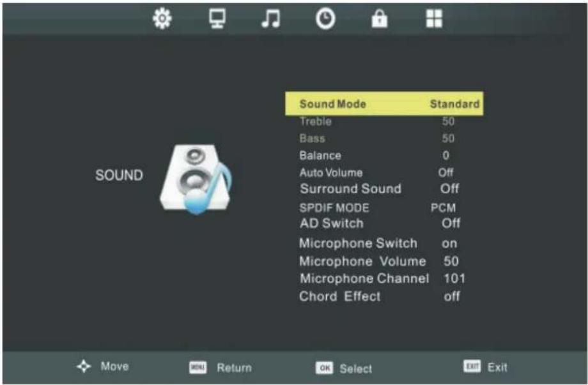Open the music note sound tab icon
The image size is (588, 385).
[271, 19]
